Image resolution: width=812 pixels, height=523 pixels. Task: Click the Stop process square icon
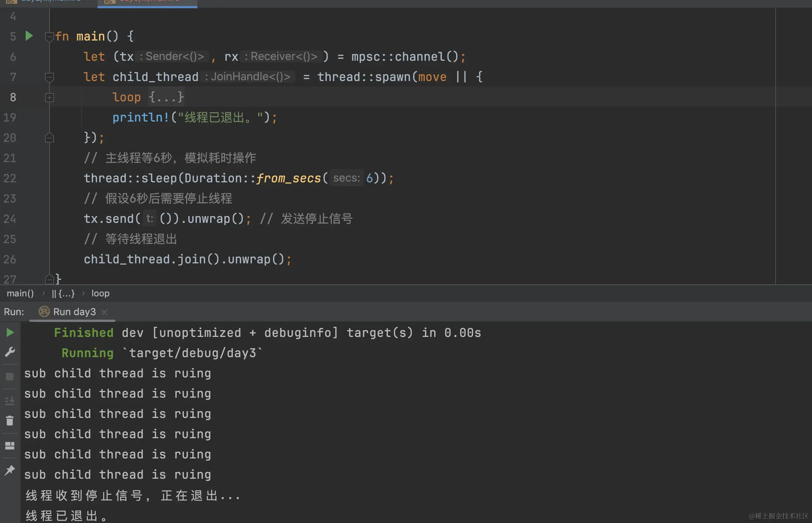10,377
